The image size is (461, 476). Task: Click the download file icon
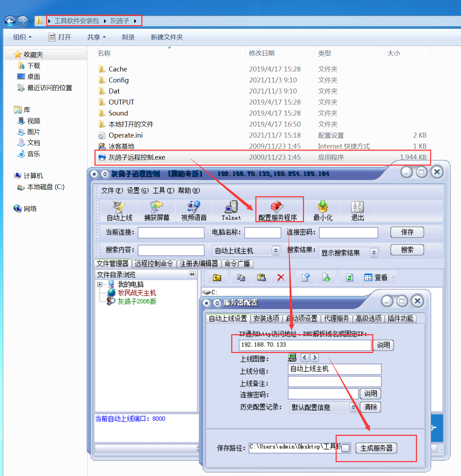[x=326, y=278]
